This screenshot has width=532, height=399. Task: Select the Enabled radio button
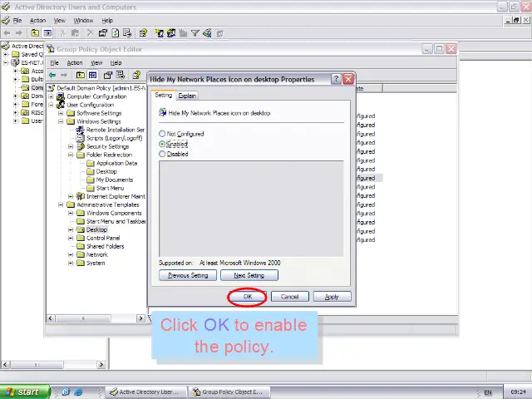coord(162,144)
